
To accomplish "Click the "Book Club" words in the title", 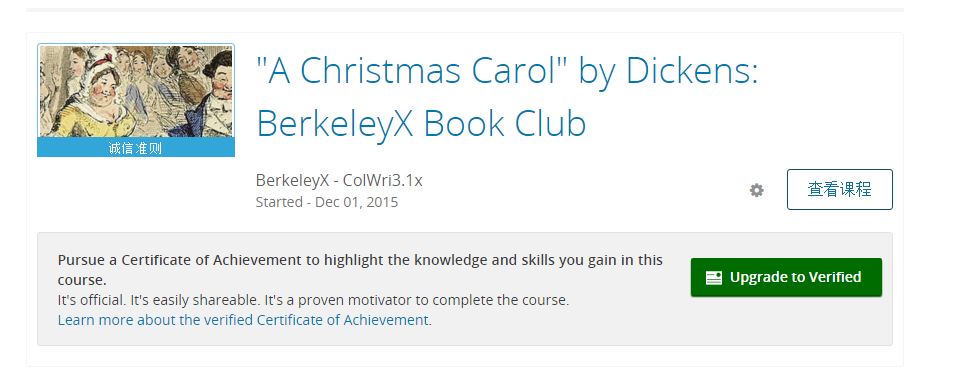I will click(x=504, y=123).
